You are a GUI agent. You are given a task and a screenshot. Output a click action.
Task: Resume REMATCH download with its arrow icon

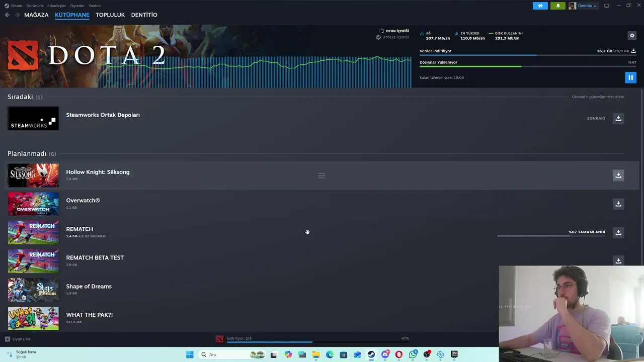tap(618, 232)
